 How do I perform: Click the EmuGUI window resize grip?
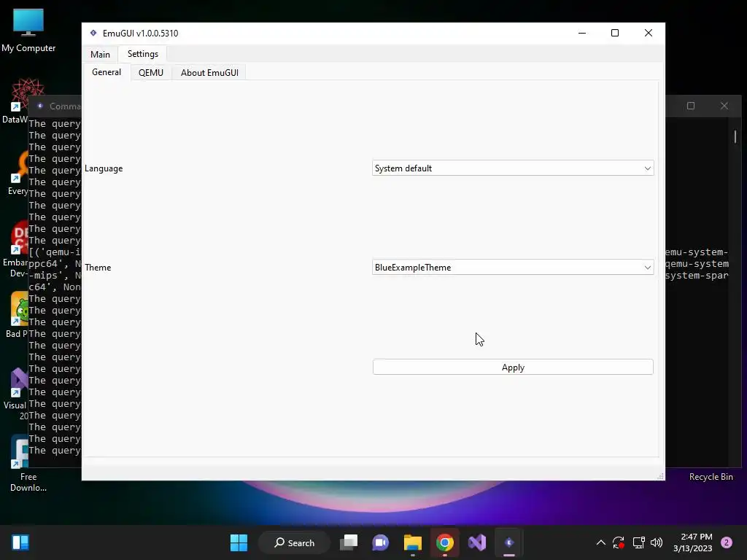point(660,475)
